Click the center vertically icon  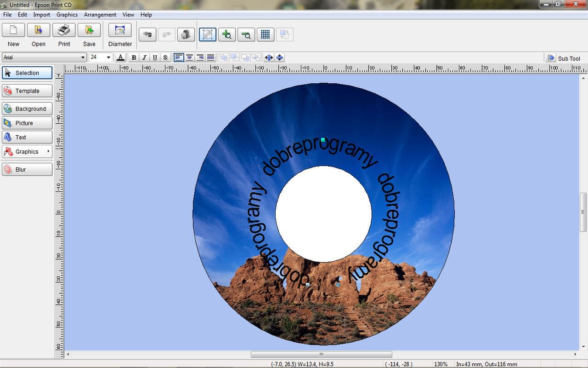(279, 57)
